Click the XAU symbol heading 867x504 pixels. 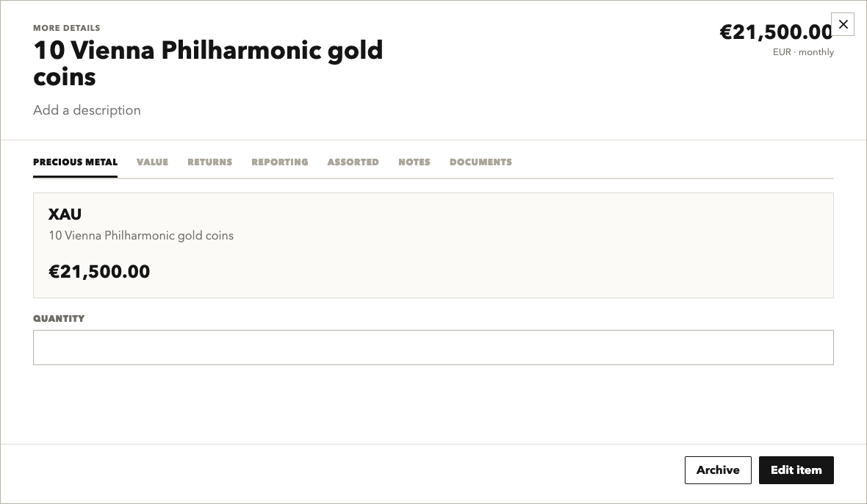click(x=65, y=214)
